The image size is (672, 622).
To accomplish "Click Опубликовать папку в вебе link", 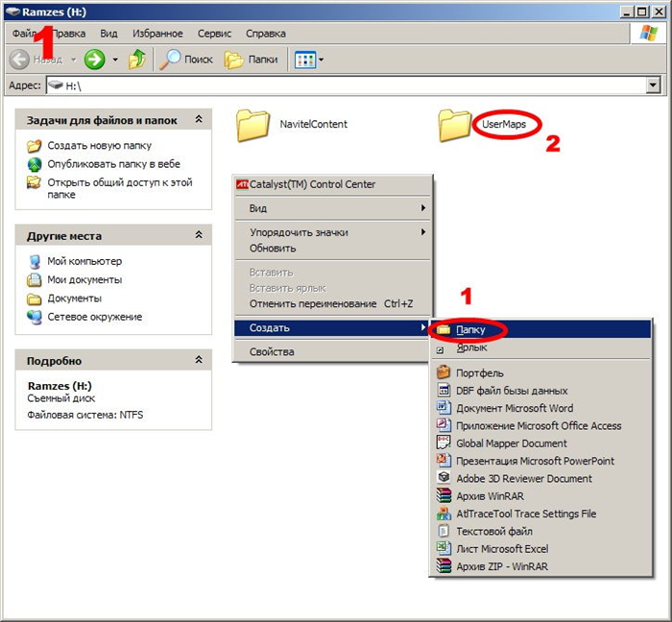I will (113, 164).
